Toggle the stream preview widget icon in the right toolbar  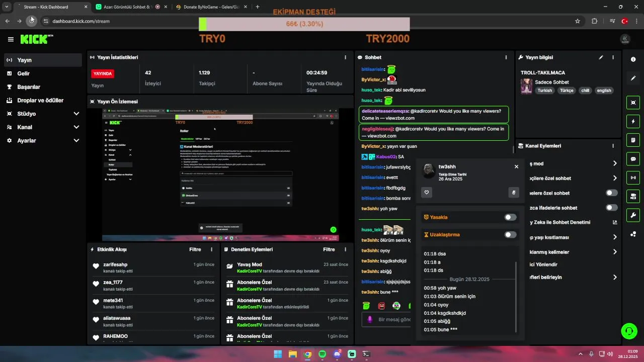(633, 103)
